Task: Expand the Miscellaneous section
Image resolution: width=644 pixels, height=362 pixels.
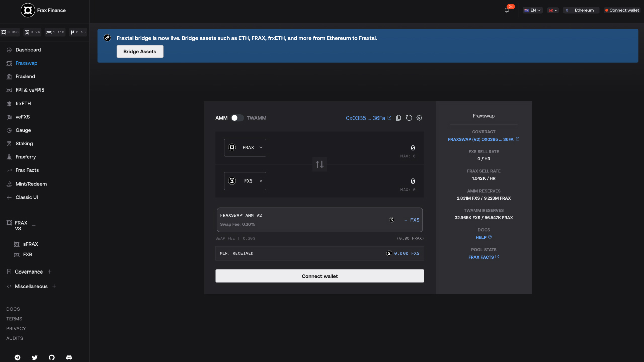Action: (54, 286)
